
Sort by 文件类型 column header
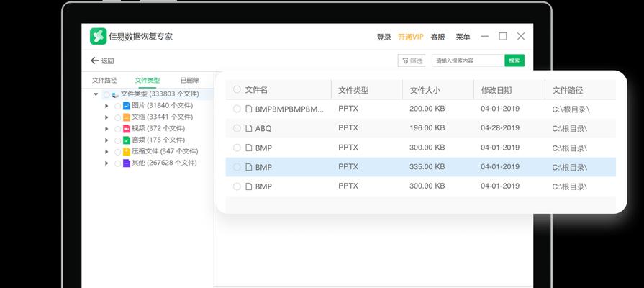coord(353,90)
